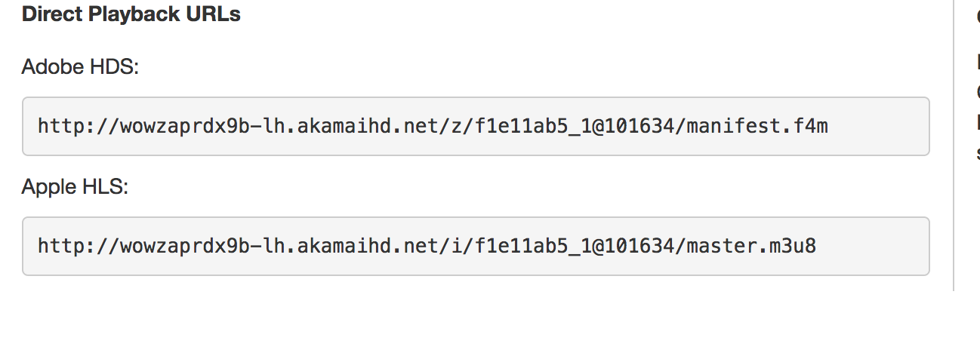Click the empty space after master.m3u8
The width and height of the screenshot is (980, 362).
point(872,246)
